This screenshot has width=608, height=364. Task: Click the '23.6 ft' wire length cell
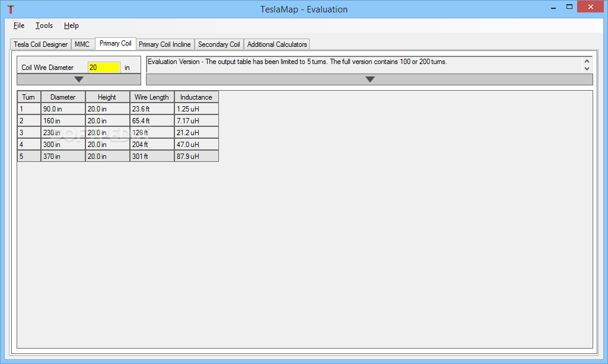coord(152,109)
